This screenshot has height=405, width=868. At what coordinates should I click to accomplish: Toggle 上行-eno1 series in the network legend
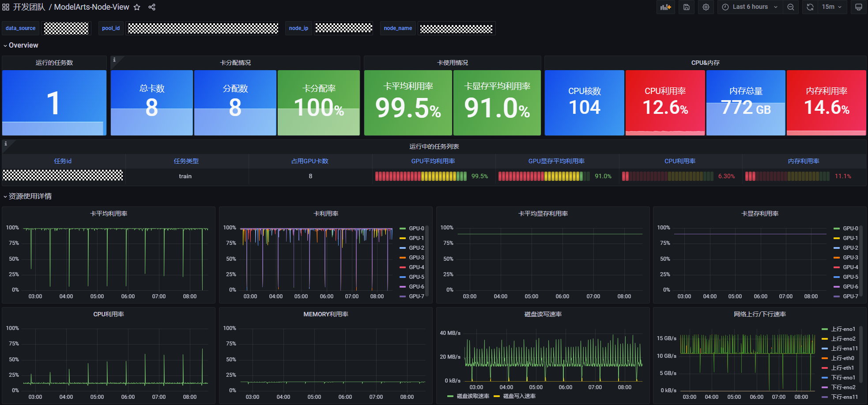(843, 329)
